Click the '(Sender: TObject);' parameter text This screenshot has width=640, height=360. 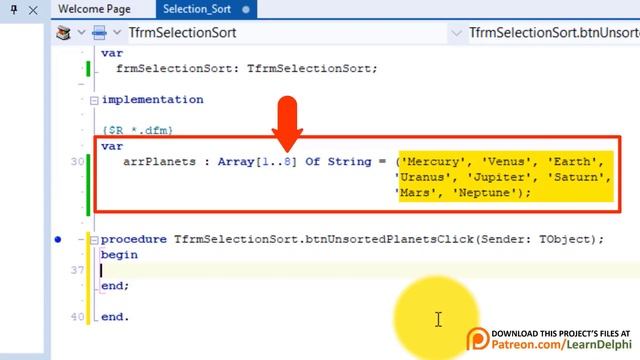pos(539,239)
